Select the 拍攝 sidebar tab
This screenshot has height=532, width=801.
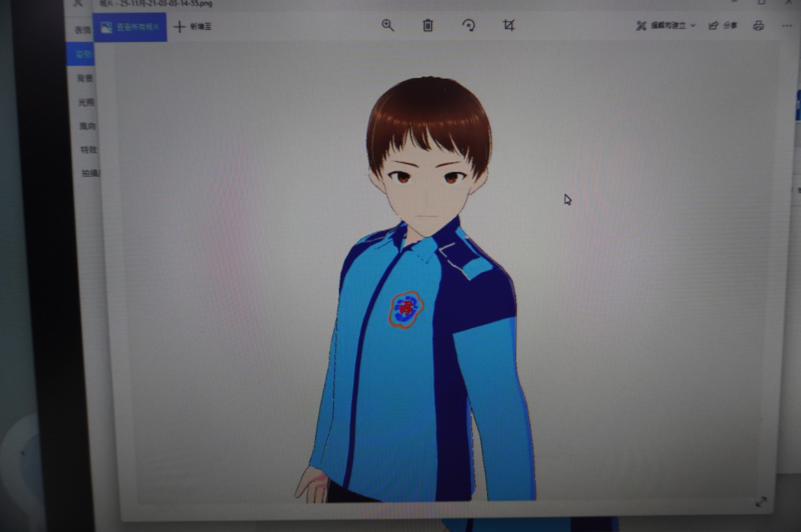pos(91,174)
